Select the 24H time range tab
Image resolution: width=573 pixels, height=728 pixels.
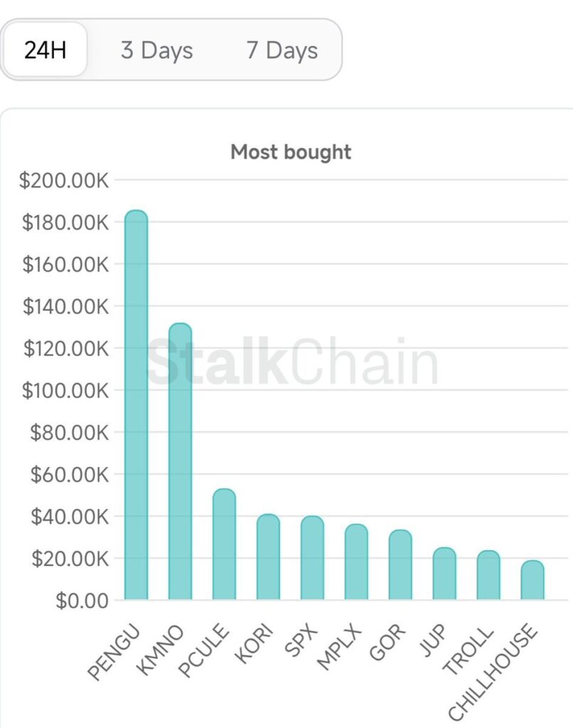tap(45, 50)
